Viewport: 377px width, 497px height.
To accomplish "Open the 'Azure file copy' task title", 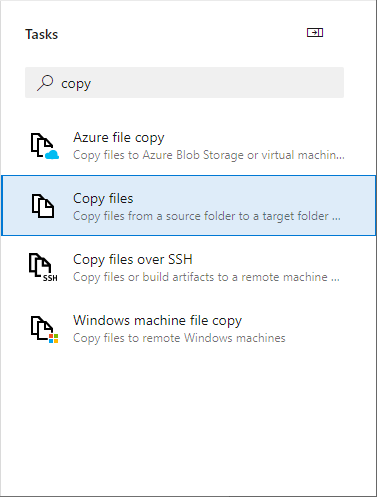I will pyautogui.click(x=119, y=138).
